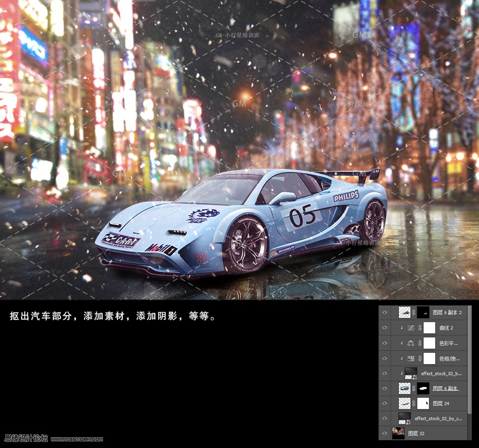Click mask link icon on 图层 6 副本 2
Screen dimensions: 479x448
(414, 312)
